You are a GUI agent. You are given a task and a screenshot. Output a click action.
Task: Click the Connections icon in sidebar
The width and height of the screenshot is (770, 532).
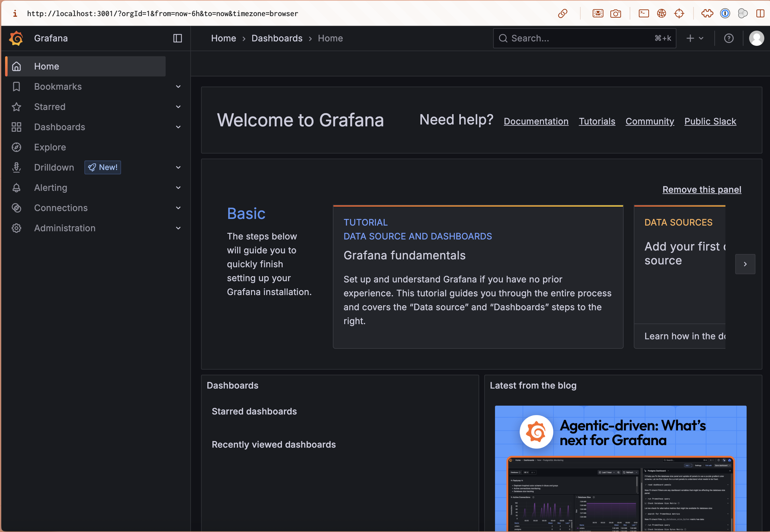click(x=16, y=208)
